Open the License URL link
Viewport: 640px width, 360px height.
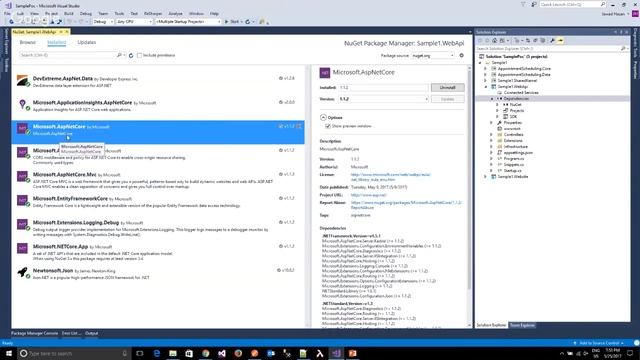(x=391, y=177)
